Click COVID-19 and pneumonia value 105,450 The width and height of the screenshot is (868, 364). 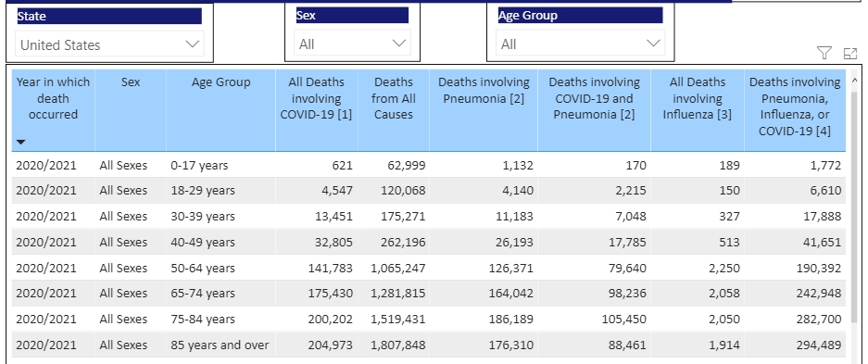coord(624,320)
